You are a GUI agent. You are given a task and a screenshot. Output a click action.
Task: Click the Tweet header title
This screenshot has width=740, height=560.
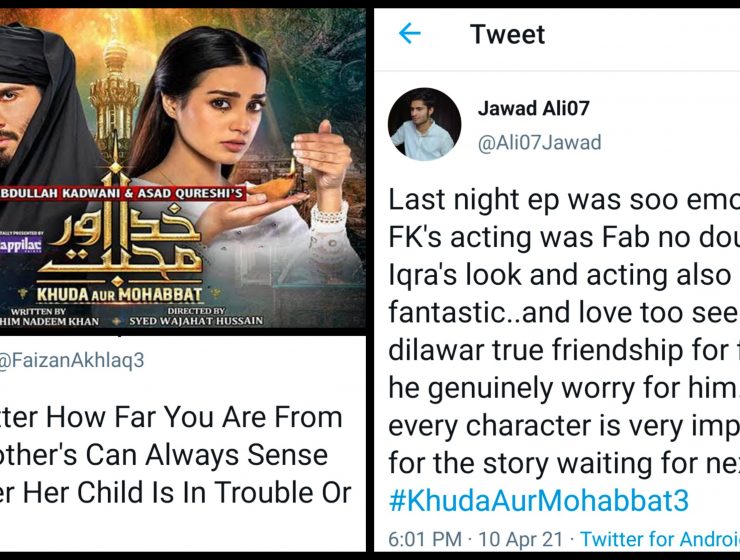[x=507, y=34]
